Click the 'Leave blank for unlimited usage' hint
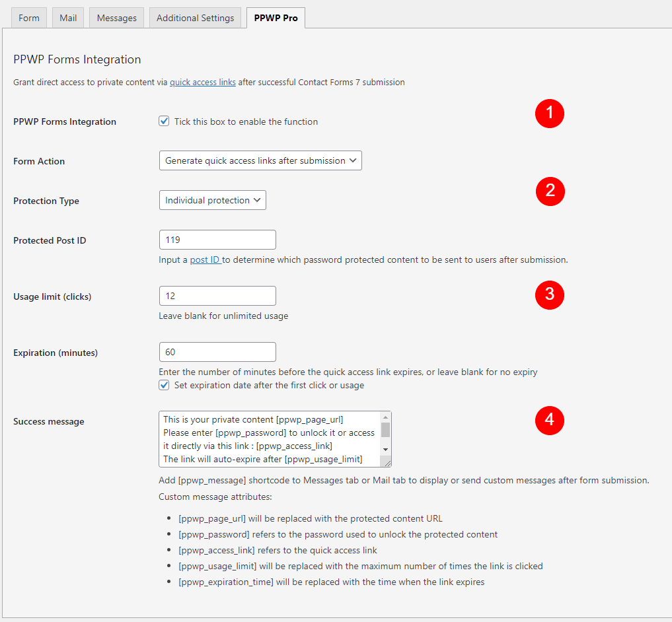672x622 pixels. point(223,316)
